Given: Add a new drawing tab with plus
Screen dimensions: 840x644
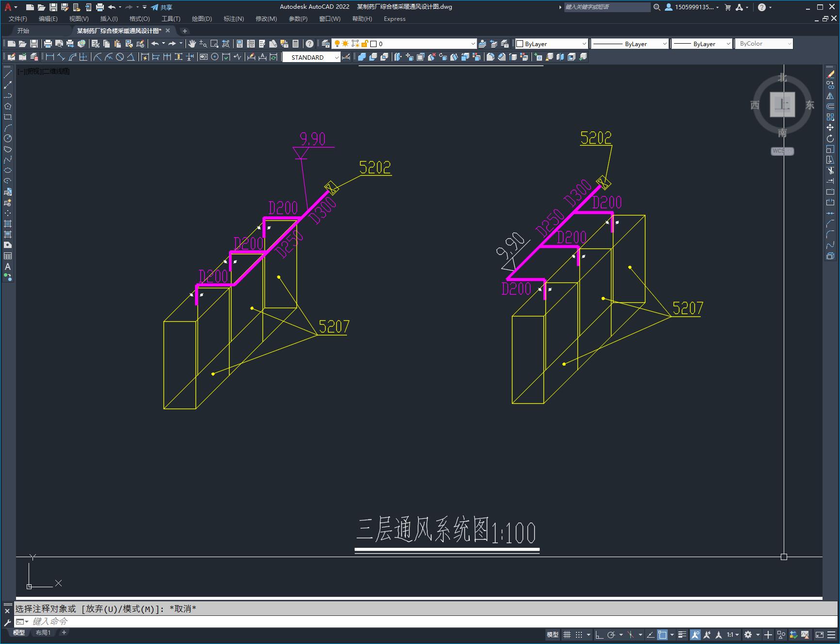Looking at the screenshot, I should pos(184,31).
